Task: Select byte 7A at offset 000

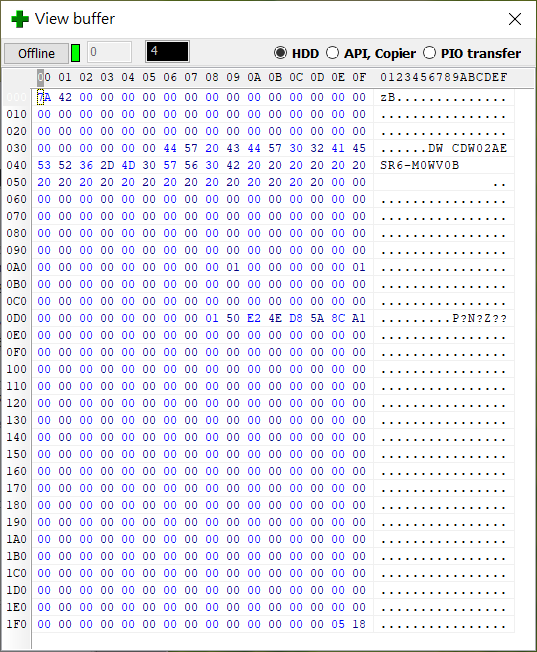Action: click(44, 97)
